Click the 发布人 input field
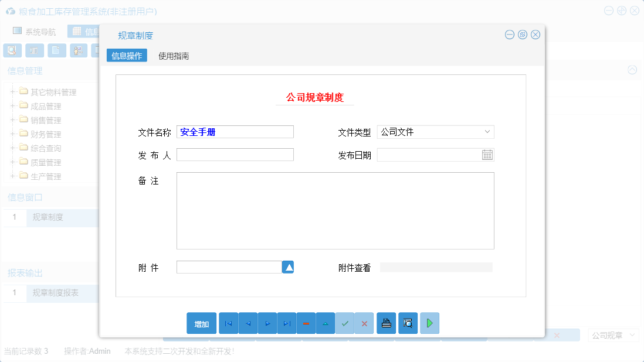The width and height of the screenshot is (644, 362). (235, 155)
